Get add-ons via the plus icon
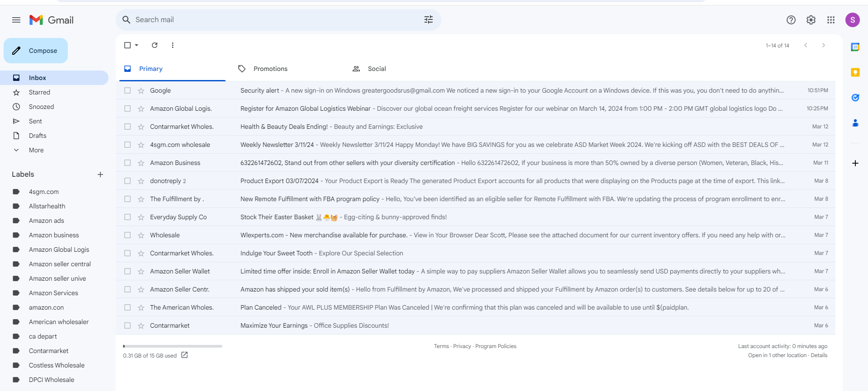 (x=855, y=163)
